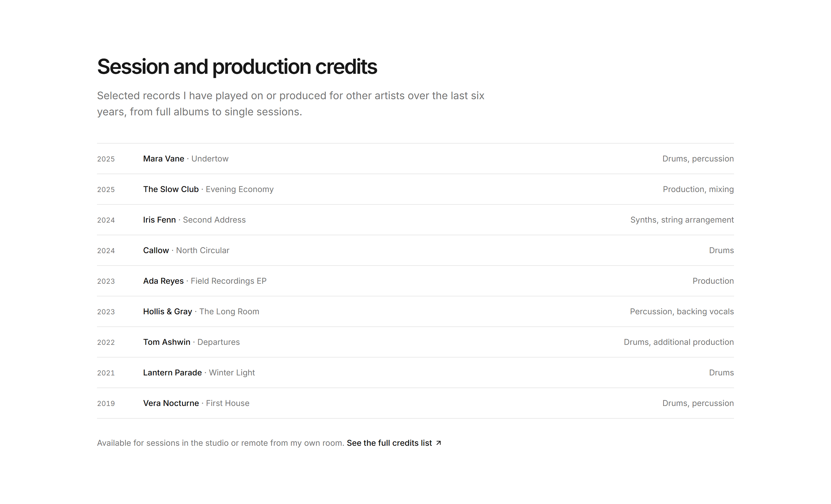Click Drums, percussion in Vera Nocturne row

698,403
